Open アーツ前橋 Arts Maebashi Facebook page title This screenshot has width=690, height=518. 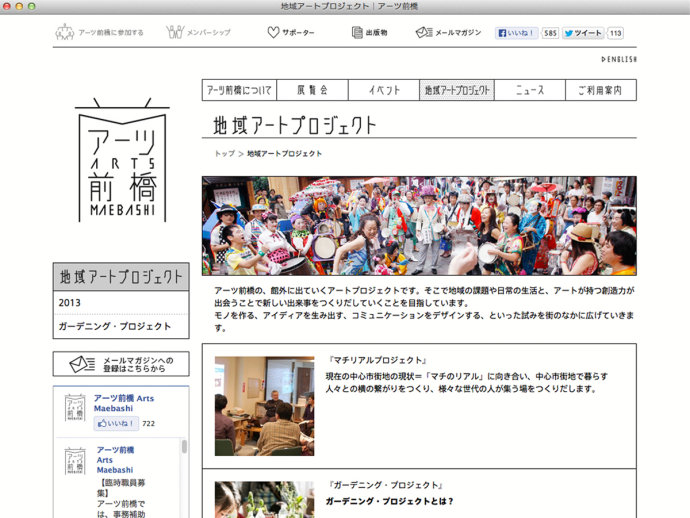tap(124, 403)
